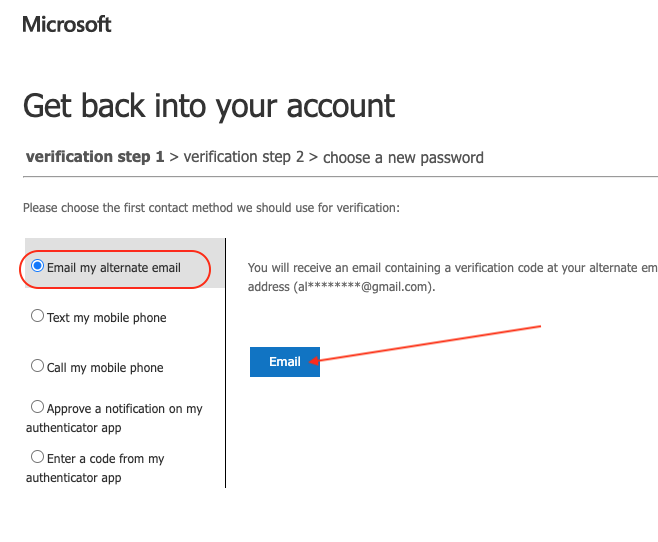Click the Get back into your account heading
The height and width of the screenshot is (542, 658).
pyautogui.click(x=209, y=106)
